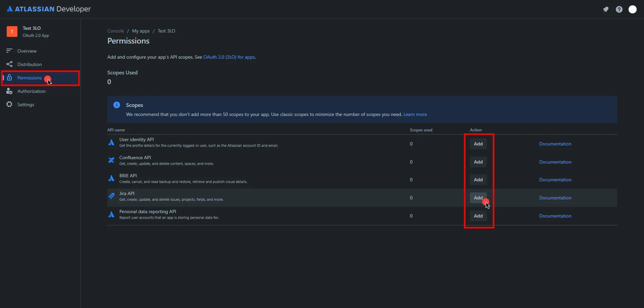This screenshot has height=308, width=644.
Task: Click the Test 3LO app avatar
Action: click(12, 32)
